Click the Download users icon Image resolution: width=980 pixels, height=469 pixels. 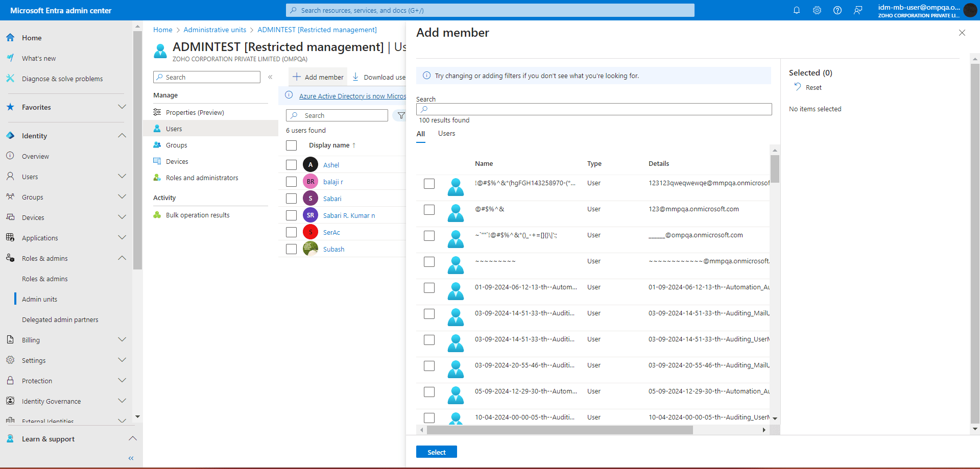pos(356,77)
